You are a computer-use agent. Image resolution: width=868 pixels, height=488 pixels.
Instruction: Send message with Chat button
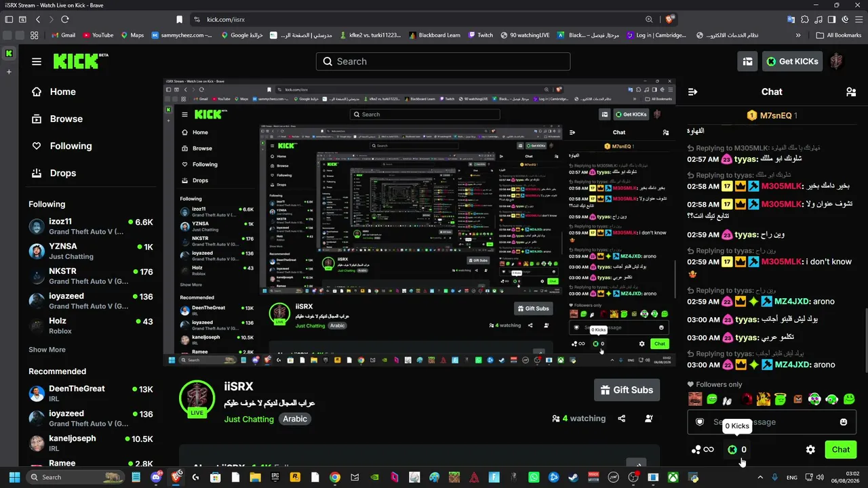841,449
